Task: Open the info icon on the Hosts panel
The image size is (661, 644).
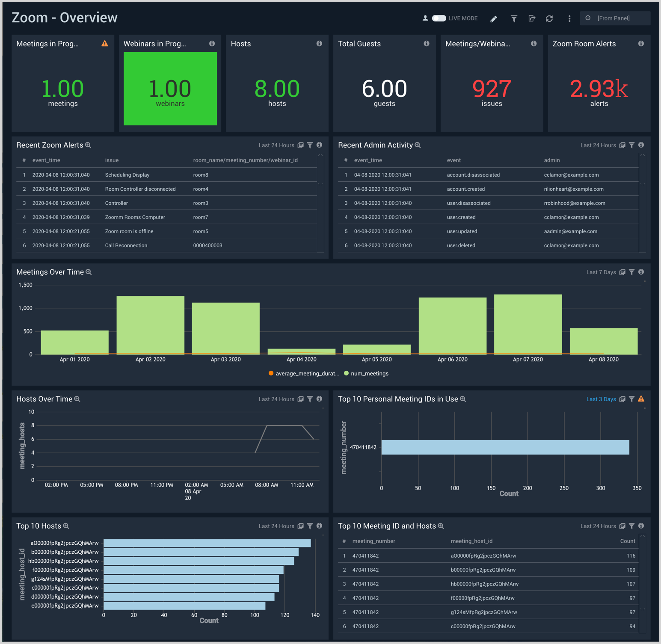Action: [319, 43]
